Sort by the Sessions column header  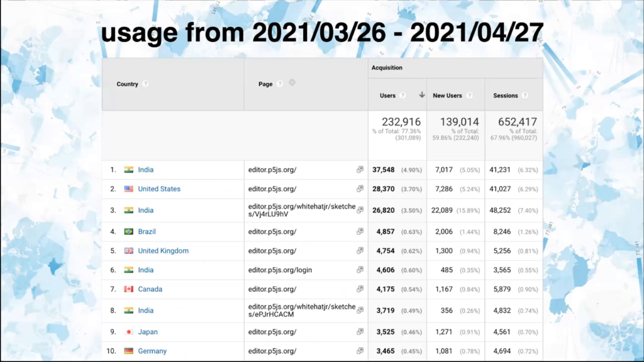coord(506,96)
